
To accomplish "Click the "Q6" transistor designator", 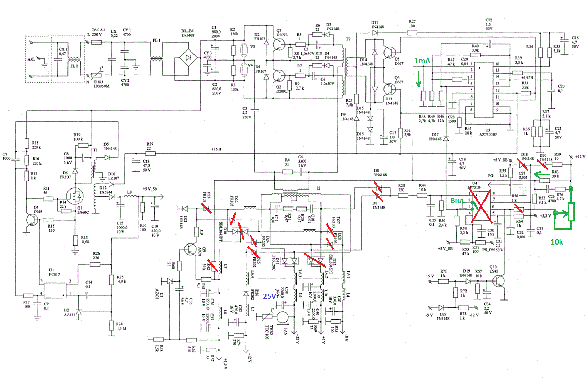I will click(397, 78).
